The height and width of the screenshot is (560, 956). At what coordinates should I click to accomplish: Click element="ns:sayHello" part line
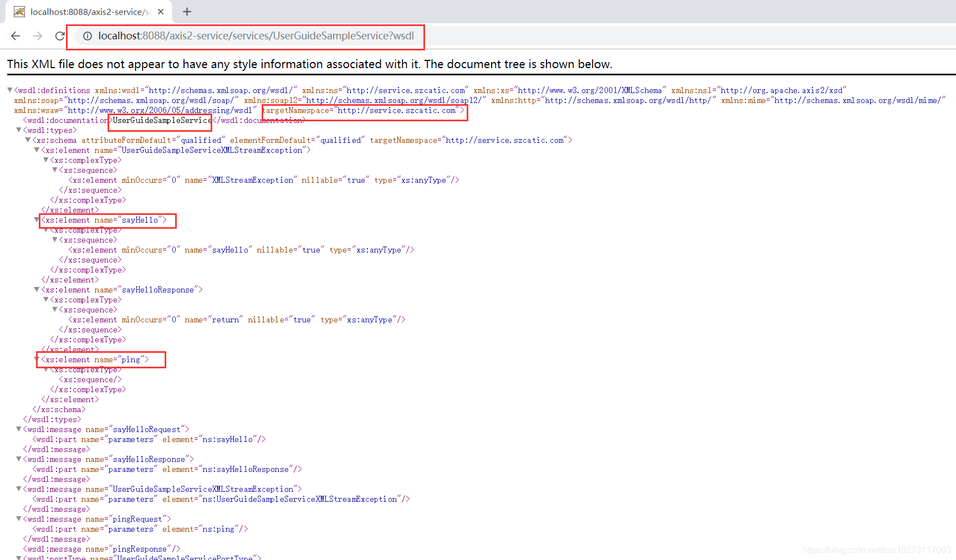149,439
